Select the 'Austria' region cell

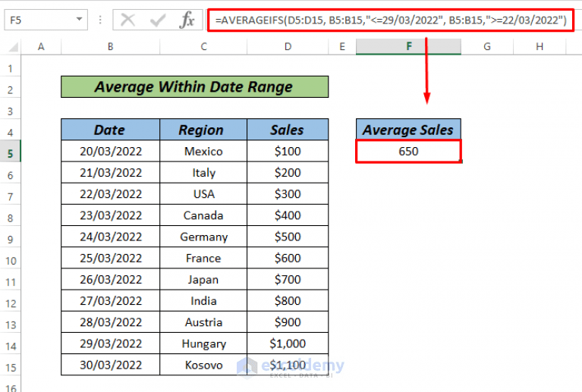pos(203,322)
